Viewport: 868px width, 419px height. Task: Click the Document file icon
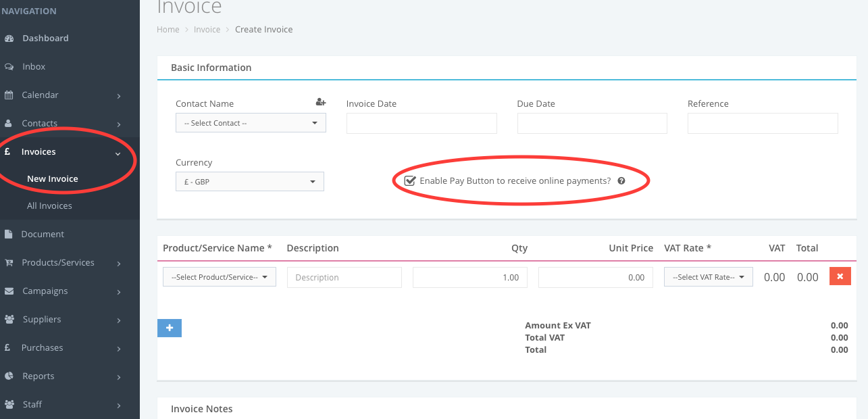(8, 235)
